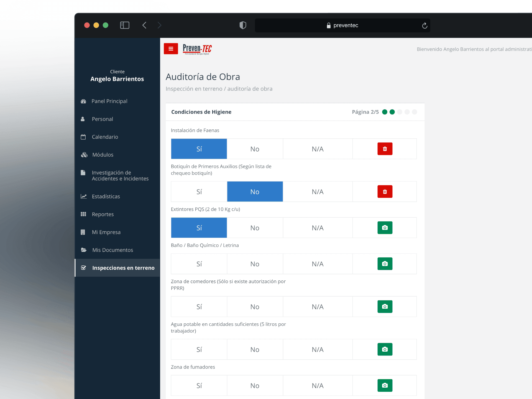This screenshot has width=532, height=399.
Task: Add photo for Zona de fumadores
Action: click(385, 385)
